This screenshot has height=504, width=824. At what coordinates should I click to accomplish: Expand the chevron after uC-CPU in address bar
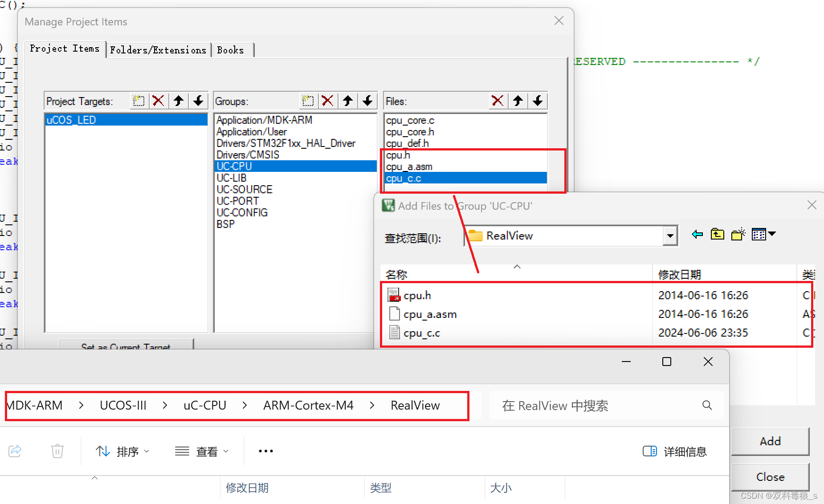pos(245,405)
